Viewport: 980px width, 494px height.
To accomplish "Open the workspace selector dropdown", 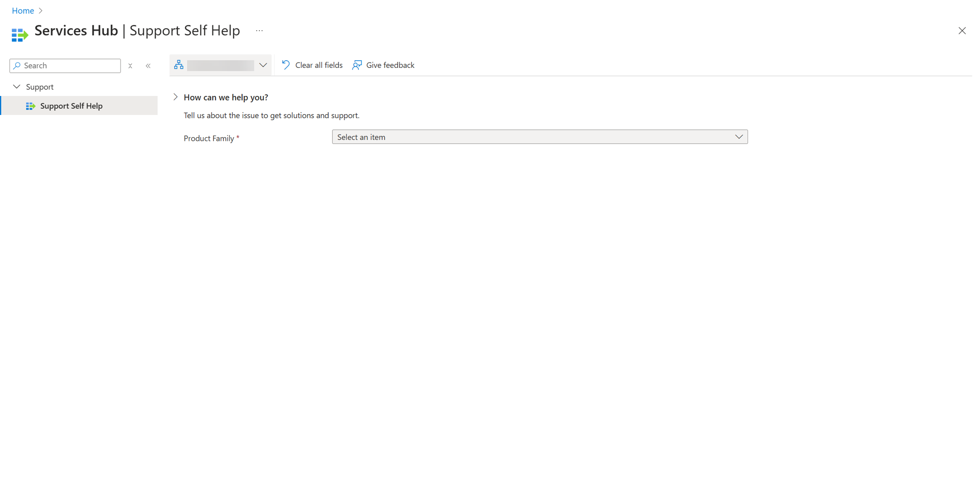I will point(221,65).
